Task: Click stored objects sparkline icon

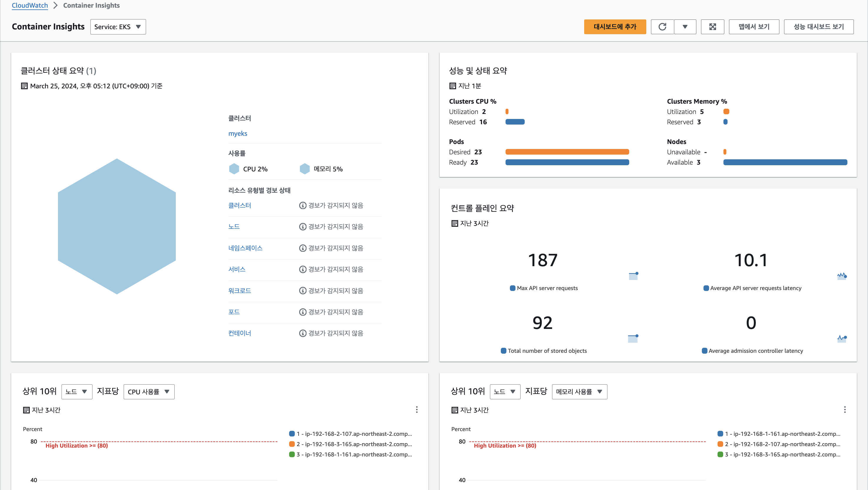Action: (x=633, y=338)
